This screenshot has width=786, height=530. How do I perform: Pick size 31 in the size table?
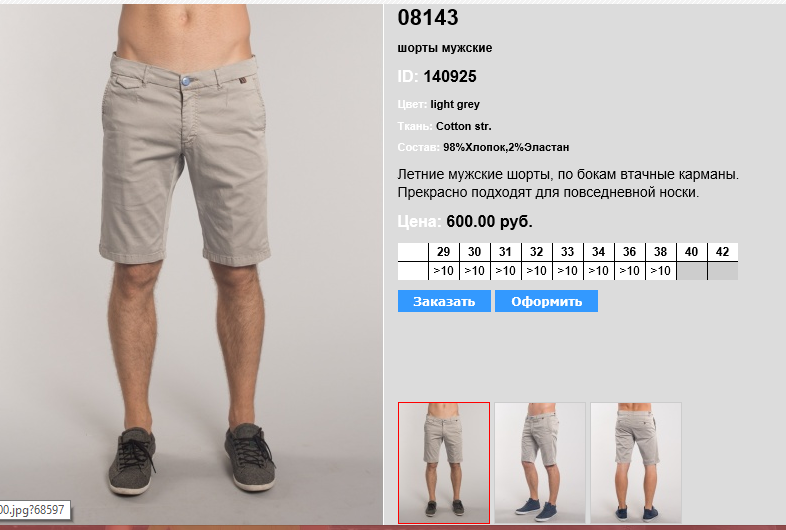coord(505,252)
